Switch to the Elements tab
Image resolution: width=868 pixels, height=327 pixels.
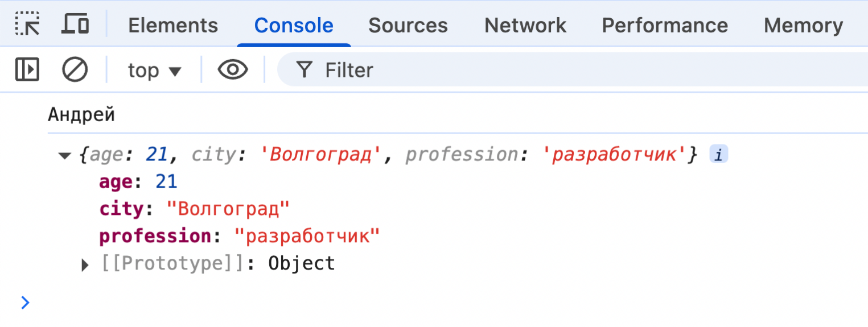click(173, 26)
